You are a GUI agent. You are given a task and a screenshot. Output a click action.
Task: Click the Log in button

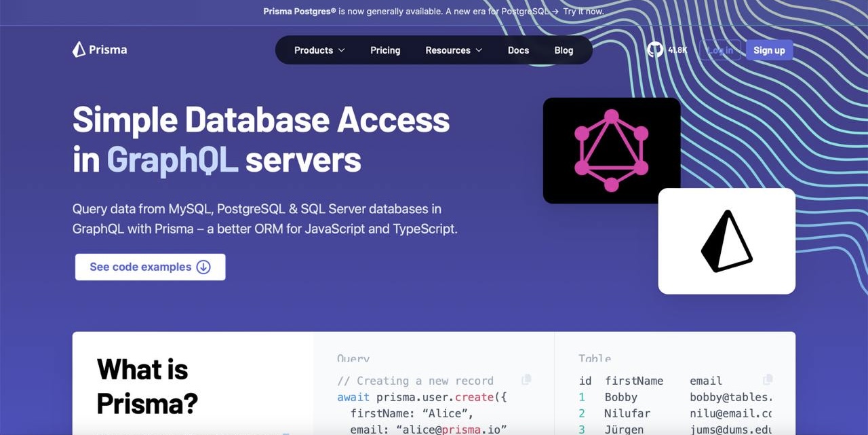coord(720,50)
